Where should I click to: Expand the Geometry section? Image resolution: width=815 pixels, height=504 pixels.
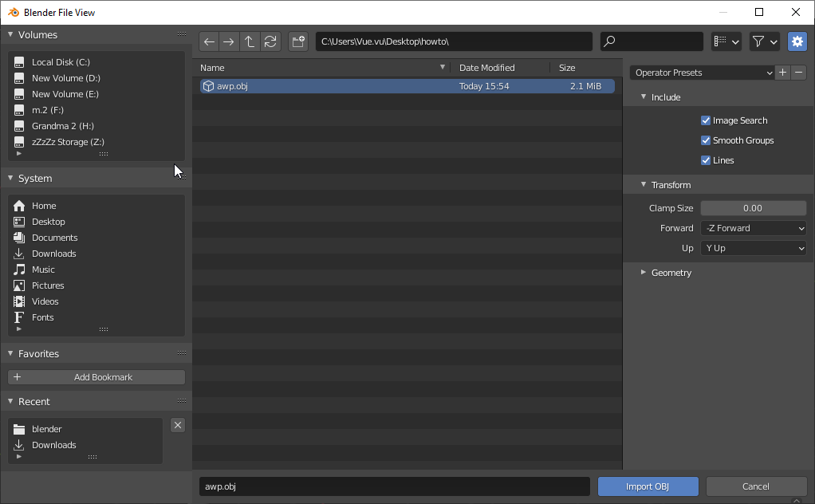coord(644,272)
